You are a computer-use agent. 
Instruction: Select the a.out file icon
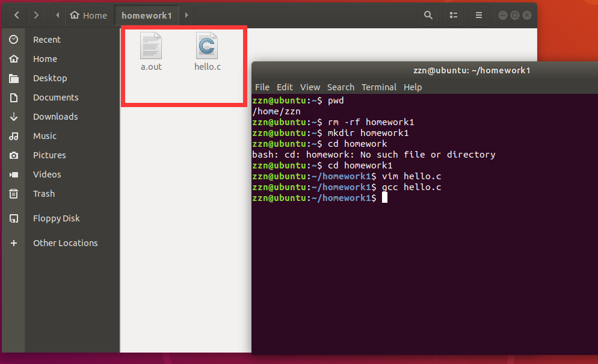pos(151,45)
